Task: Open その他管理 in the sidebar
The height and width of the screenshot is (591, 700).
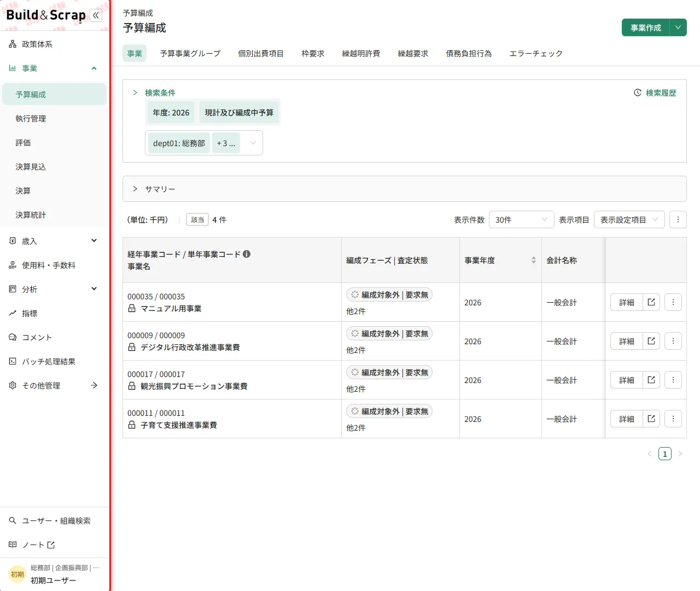Action: click(55, 386)
